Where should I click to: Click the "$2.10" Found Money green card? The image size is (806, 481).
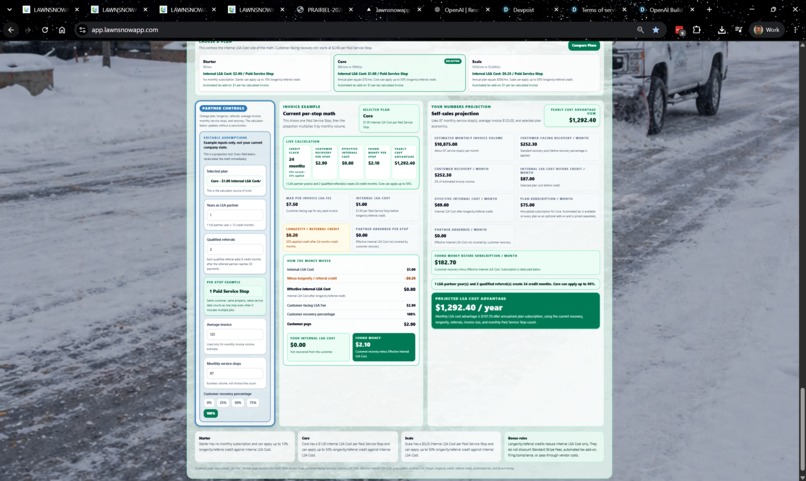coord(383,347)
